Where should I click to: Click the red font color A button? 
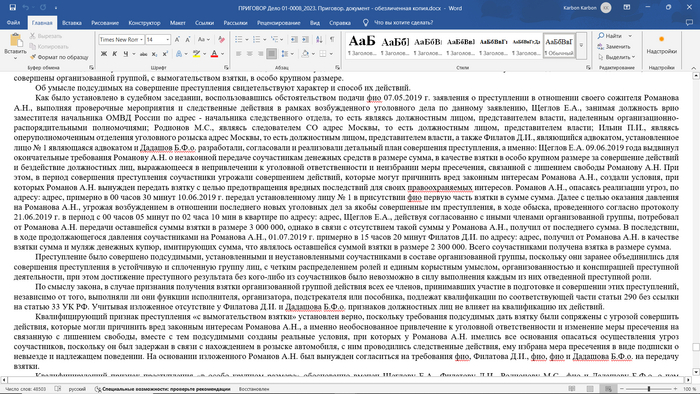click(214, 54)
